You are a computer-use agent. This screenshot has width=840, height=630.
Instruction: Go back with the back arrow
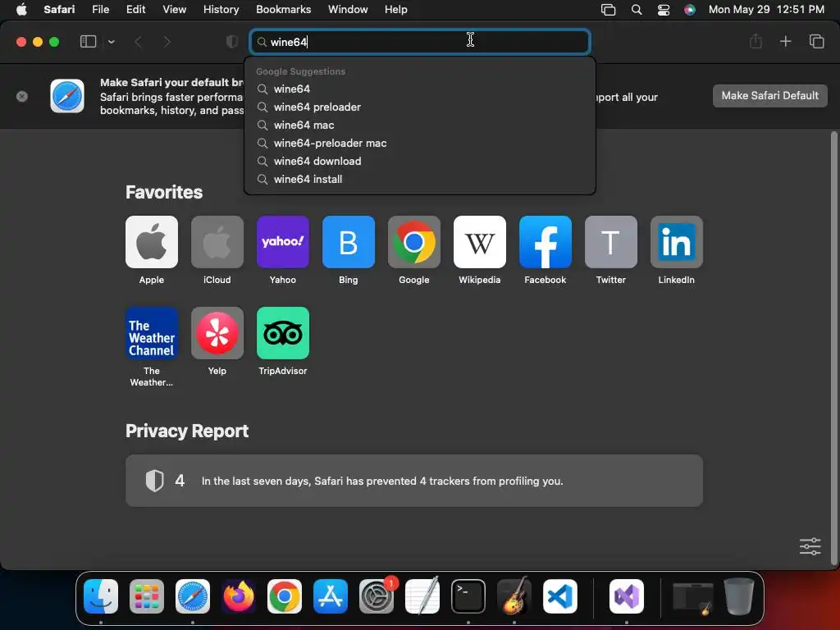pos(138,42)
